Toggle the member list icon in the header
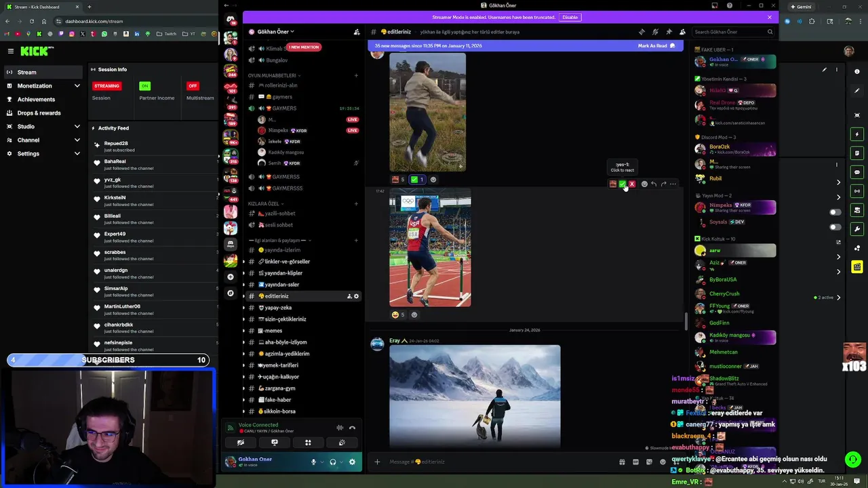 pos(682,32)
